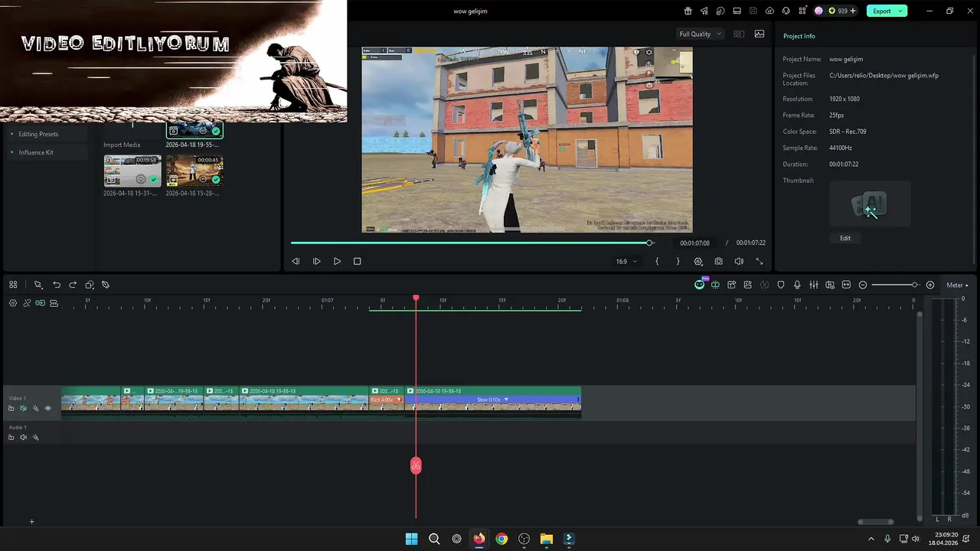Click the project thumbnail AI image
The width and height of the screenshot is (980, 551).
pyautogui.click(x=870, y=204)
